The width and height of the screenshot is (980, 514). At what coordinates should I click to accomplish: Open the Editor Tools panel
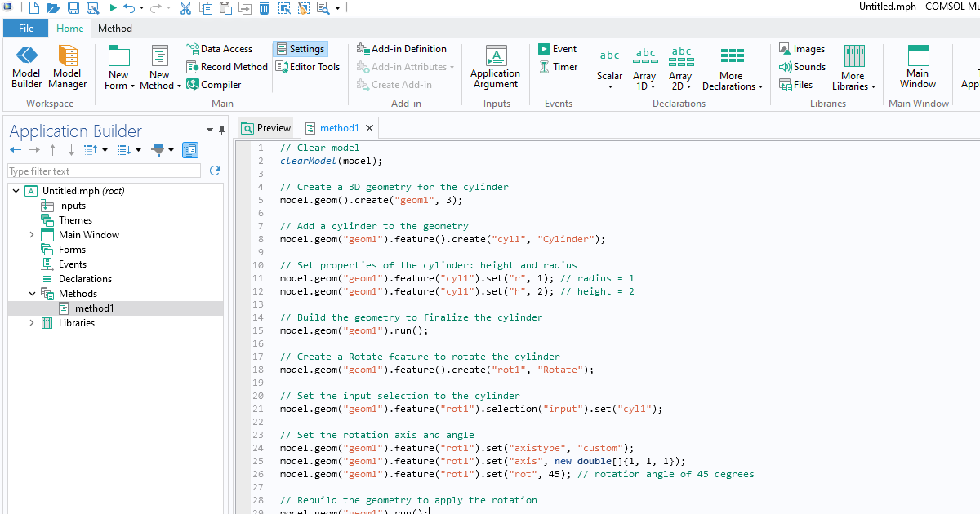click(x=308, y=67)
